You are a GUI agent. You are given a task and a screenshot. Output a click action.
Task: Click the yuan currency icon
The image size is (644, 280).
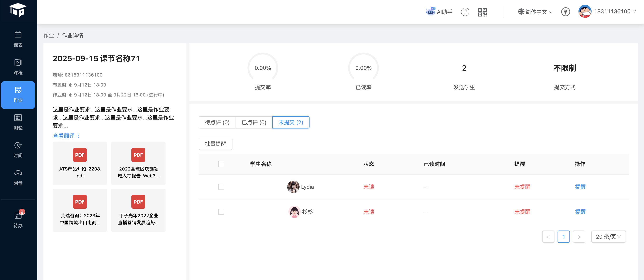pyautogui.click(x=565, y=12)
